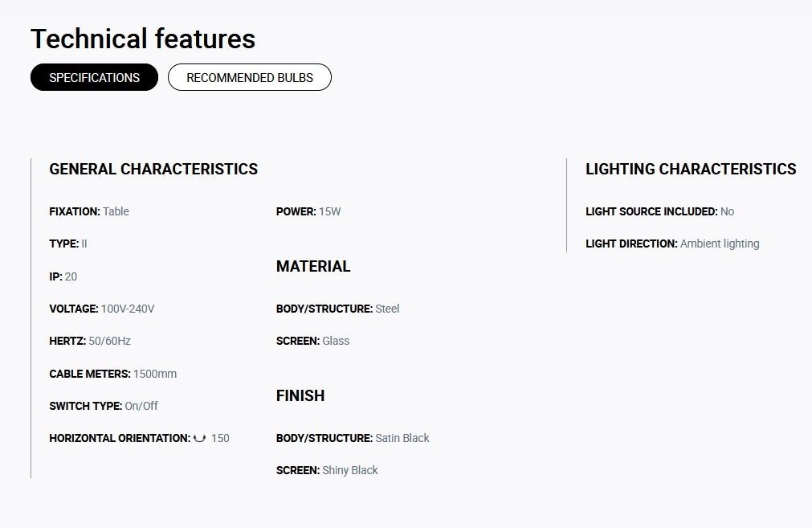
Task: Click the Material section heading
Action: coord(313,266)
